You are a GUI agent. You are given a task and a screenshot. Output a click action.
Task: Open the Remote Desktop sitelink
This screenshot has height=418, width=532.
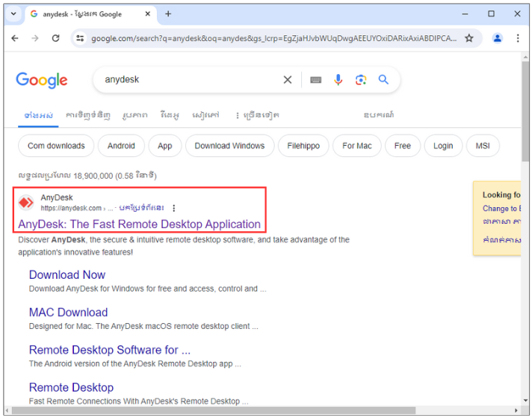71,387
